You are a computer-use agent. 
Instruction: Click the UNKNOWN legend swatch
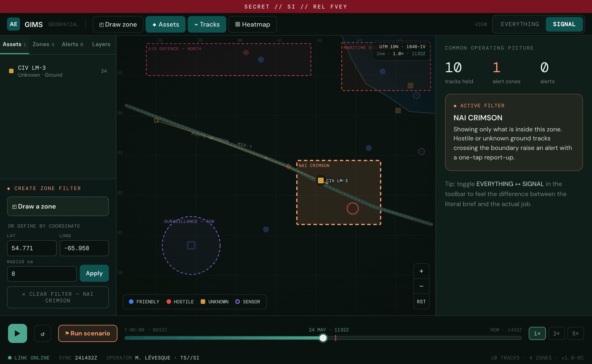pos(203,302)
